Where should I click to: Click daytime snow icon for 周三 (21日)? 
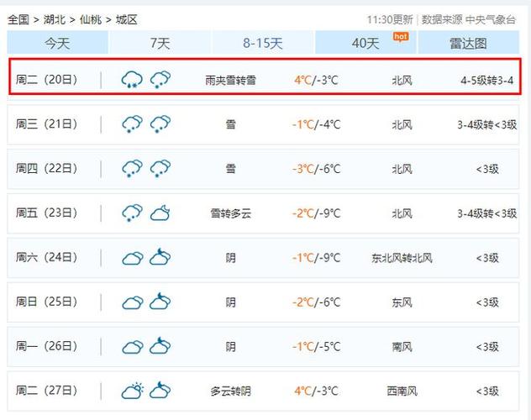click(132, 124)
